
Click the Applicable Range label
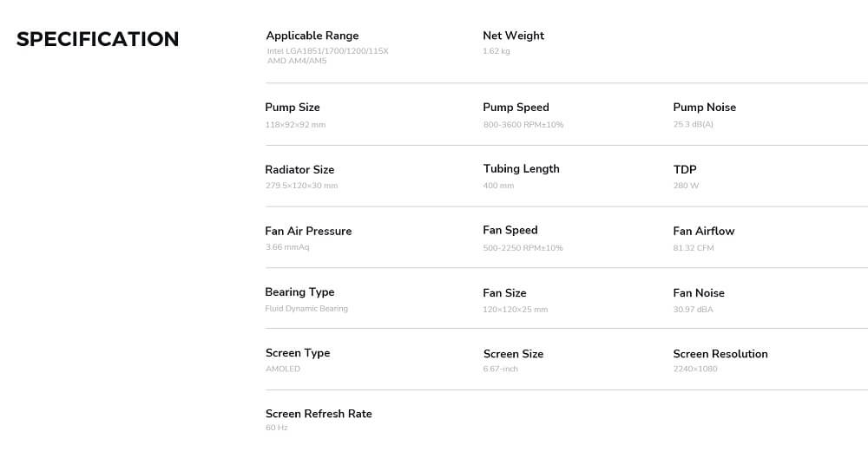pos(312,36)
